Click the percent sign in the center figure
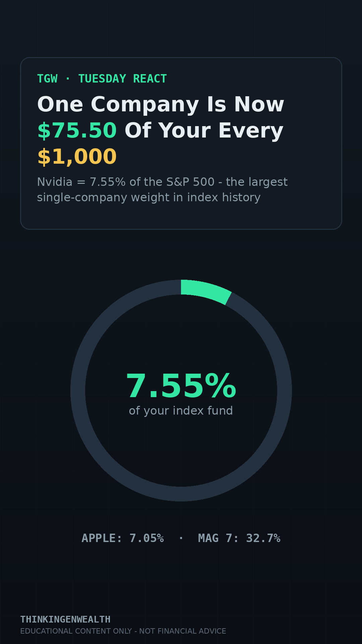 pyautogui.click(x=221, y=386)
